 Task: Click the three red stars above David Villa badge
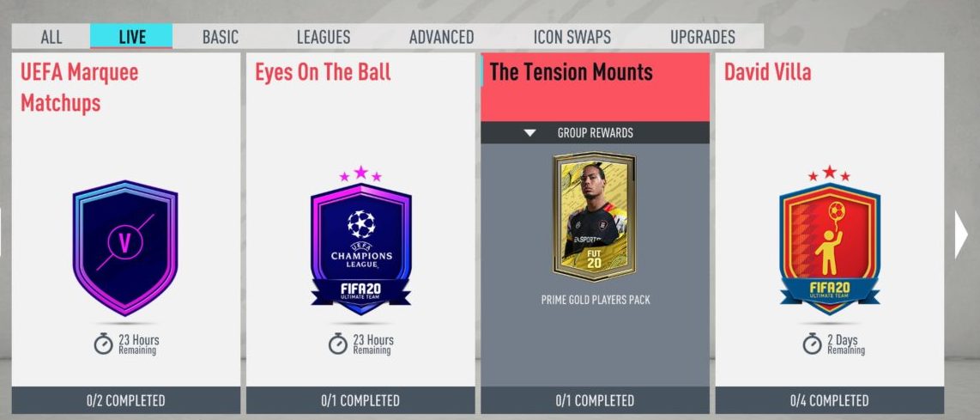pyautogui.click(x=829, y=173)
